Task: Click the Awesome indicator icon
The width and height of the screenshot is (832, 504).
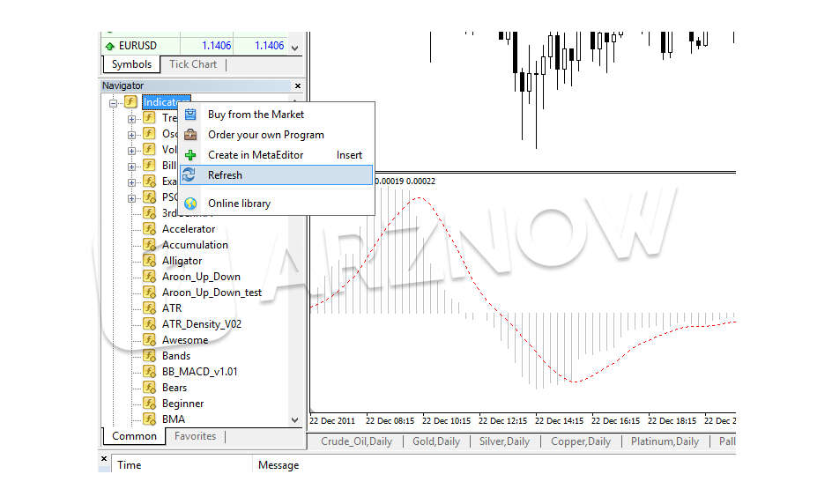Action: 150,339
